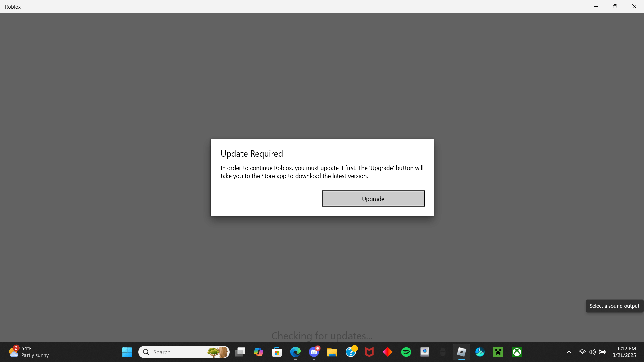Close the Roblox window

tap(634, 7)
